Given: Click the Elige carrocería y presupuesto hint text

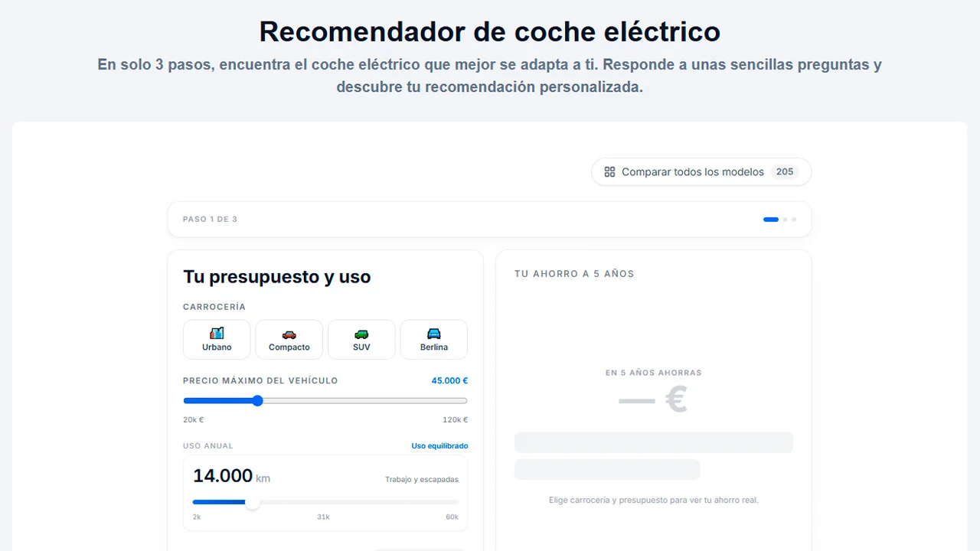Looking at the screenshot, I should click(654, 500).
